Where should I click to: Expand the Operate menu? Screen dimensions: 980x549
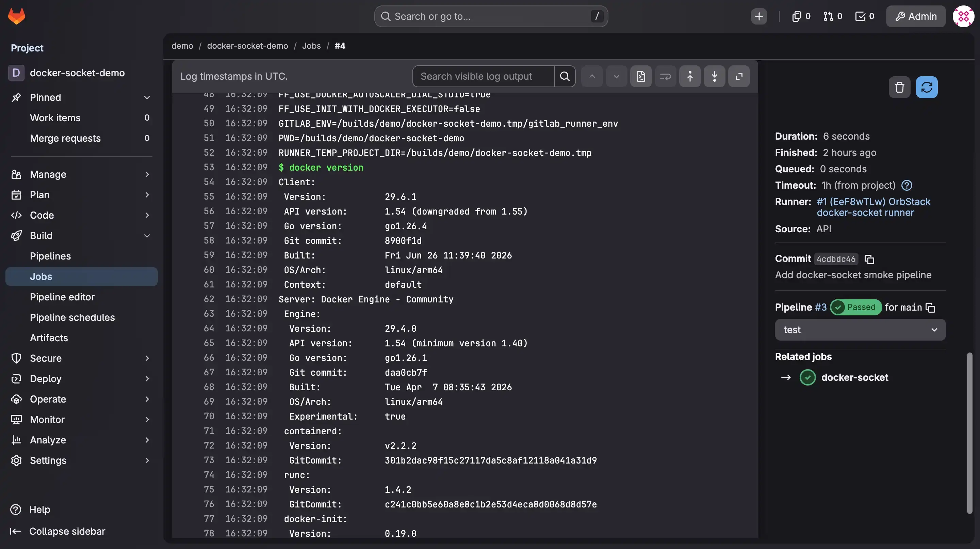point(81,399)
